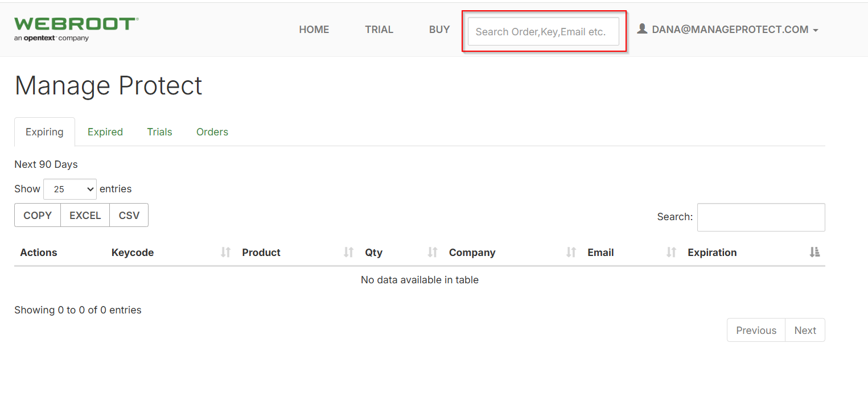
Task: Open the BUY navigation link
Action: 439,30
